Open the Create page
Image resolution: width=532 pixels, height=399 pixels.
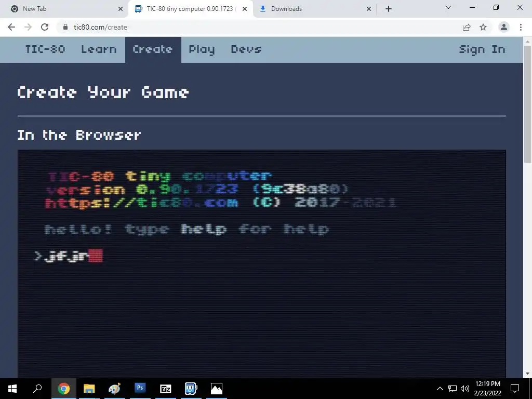click(153, 49)
